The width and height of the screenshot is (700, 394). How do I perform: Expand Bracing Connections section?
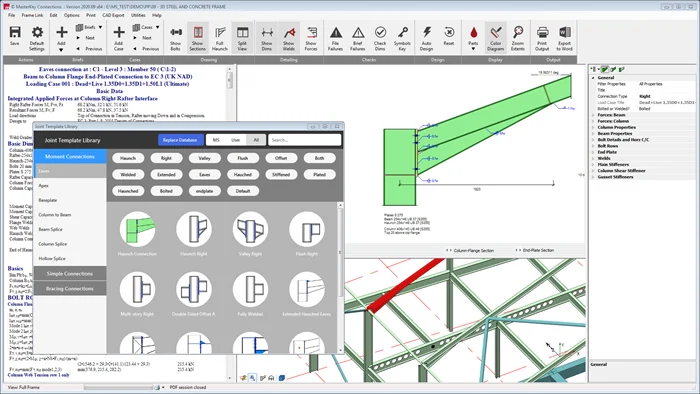[x=70, y=289]
